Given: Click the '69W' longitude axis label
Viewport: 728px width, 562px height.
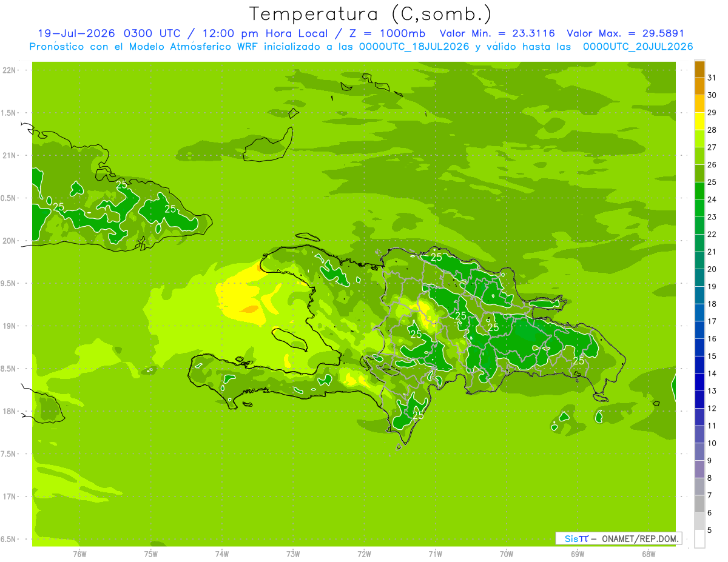Looking at the screenshot, I should click(578, 554).
